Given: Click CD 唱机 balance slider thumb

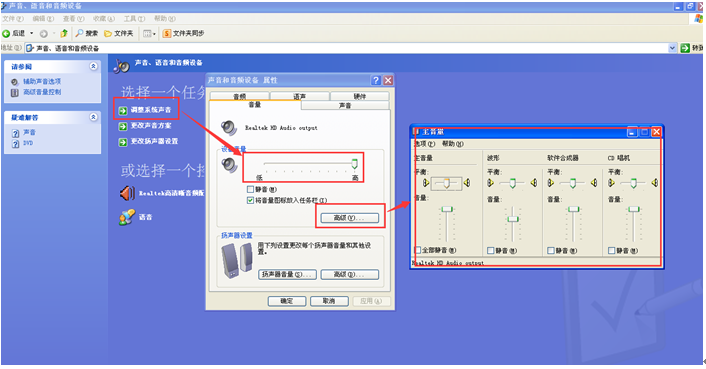Looking at the screenshot, I should pos(633,183).
